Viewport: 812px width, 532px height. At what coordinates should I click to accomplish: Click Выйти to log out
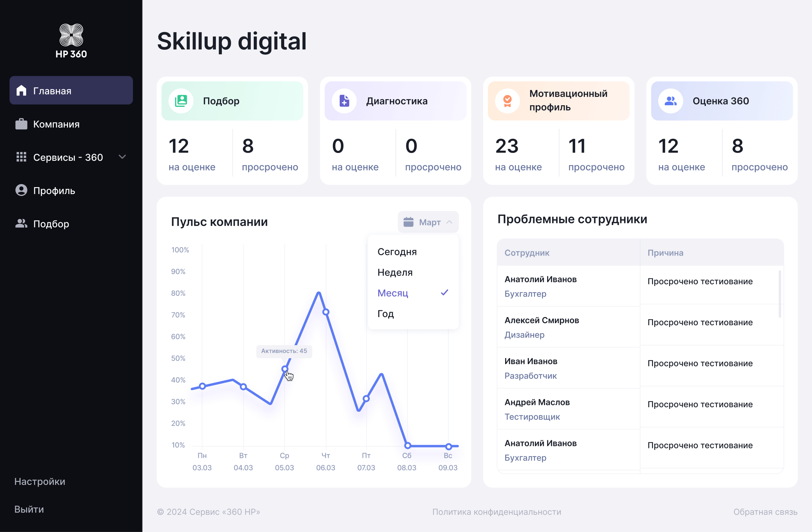point(29,509)
